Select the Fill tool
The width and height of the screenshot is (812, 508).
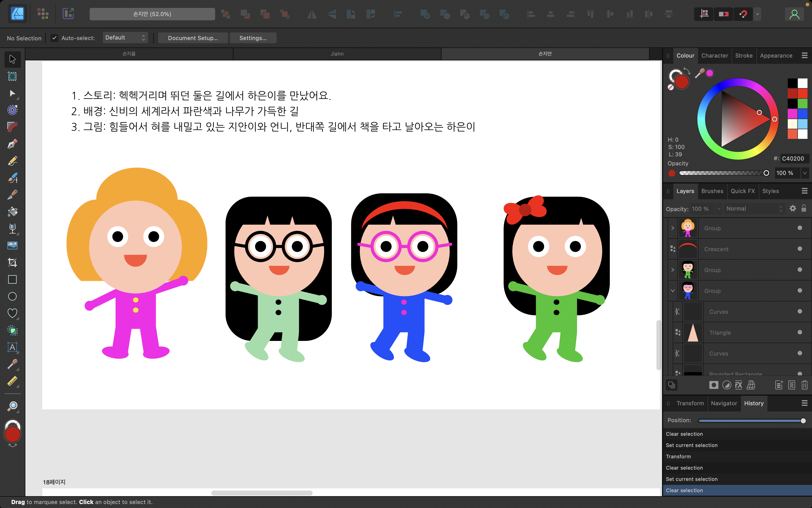[12, 212]
